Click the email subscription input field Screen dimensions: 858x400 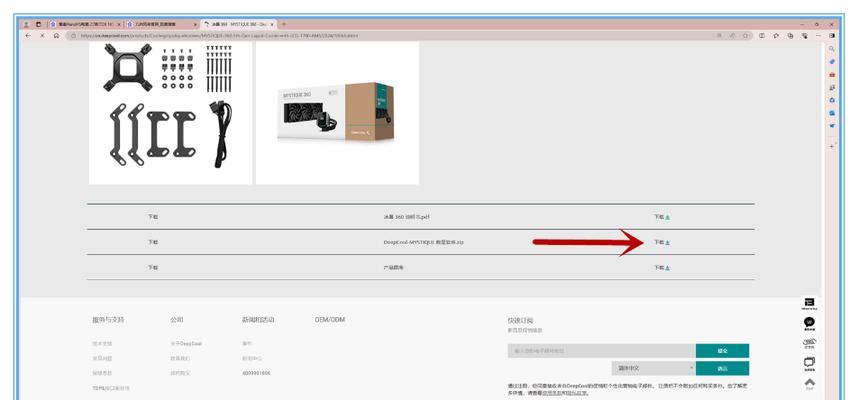click(601, 351)
